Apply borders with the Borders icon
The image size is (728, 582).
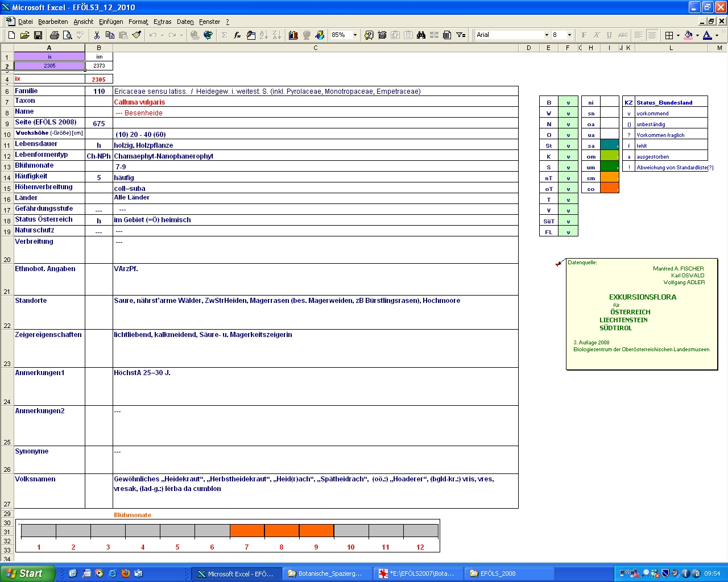pos(669,35)
